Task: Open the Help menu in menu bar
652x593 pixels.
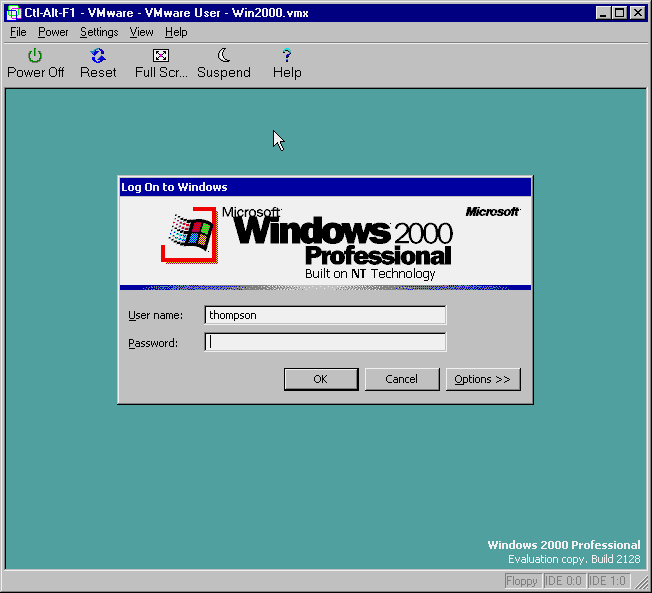Action: 176,32
